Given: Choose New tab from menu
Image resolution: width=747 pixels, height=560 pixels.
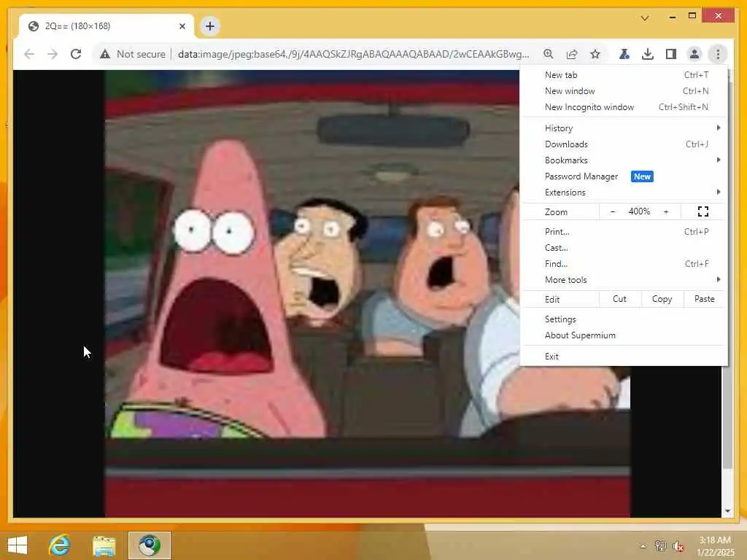Looking at the screenshot, I should [x=624, y=75].
